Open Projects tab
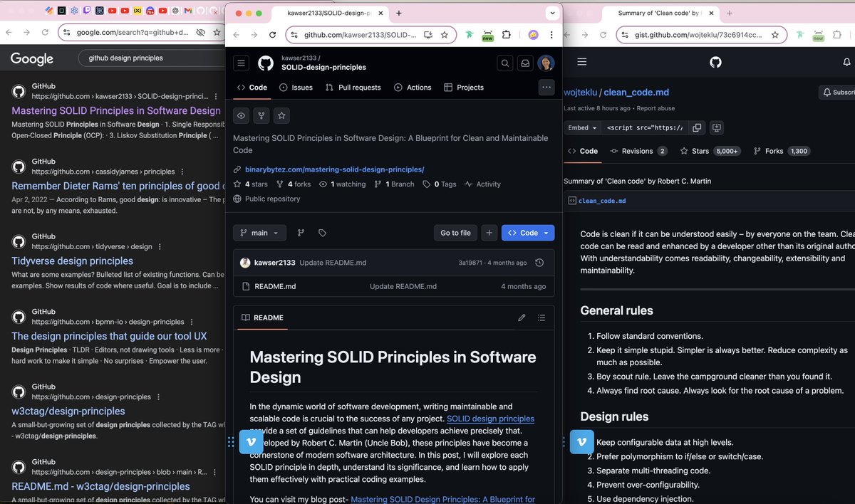Screen dimensions: 855x504 coord(464,88)
